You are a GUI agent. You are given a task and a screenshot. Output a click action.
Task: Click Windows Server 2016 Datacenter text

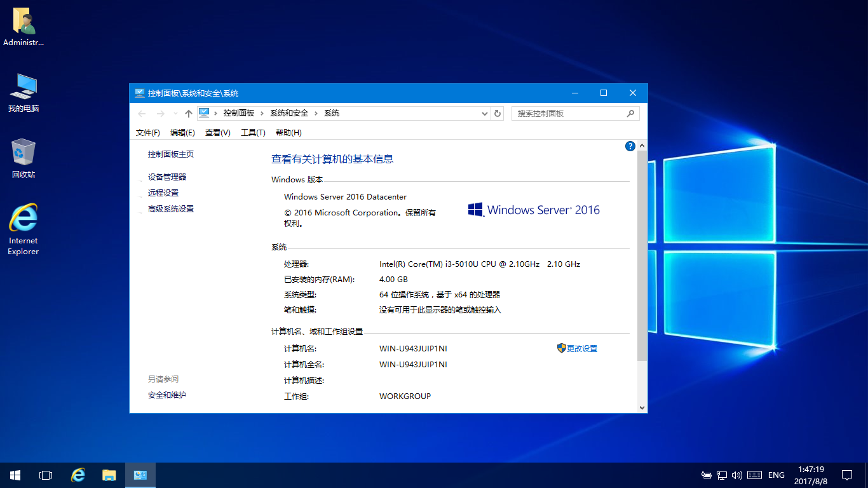(345, 197)
